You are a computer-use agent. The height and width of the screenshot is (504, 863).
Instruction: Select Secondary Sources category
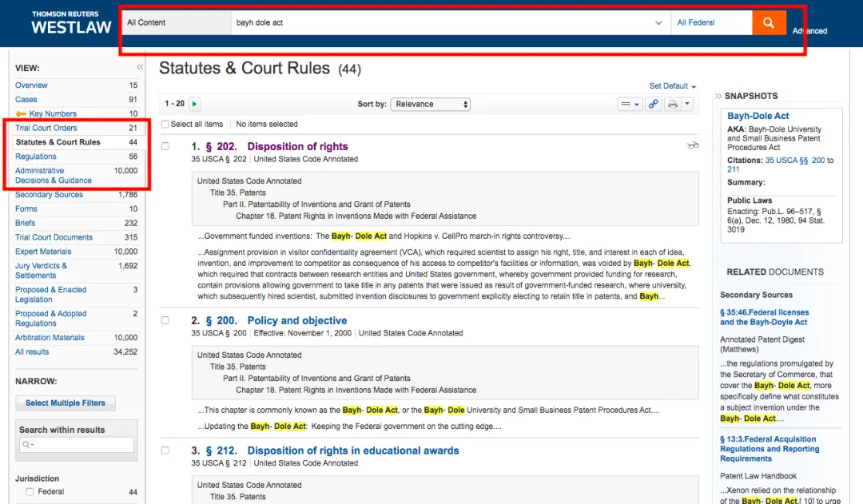click(x=49, y=195)
